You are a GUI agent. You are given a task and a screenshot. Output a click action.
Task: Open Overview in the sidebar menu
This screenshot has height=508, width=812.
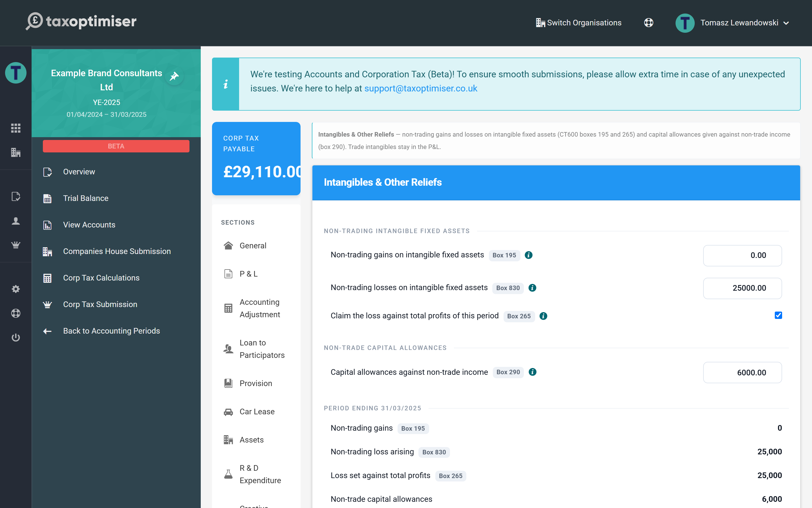coord(116,172)
